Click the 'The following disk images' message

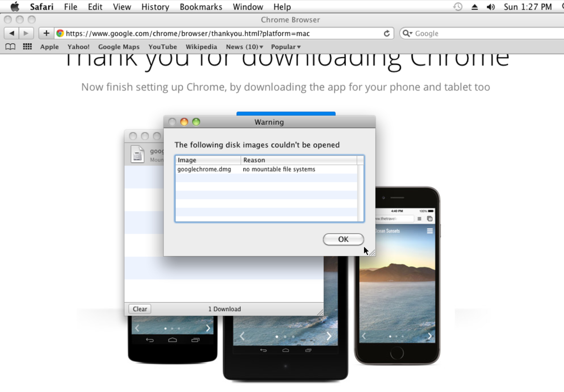257,145
